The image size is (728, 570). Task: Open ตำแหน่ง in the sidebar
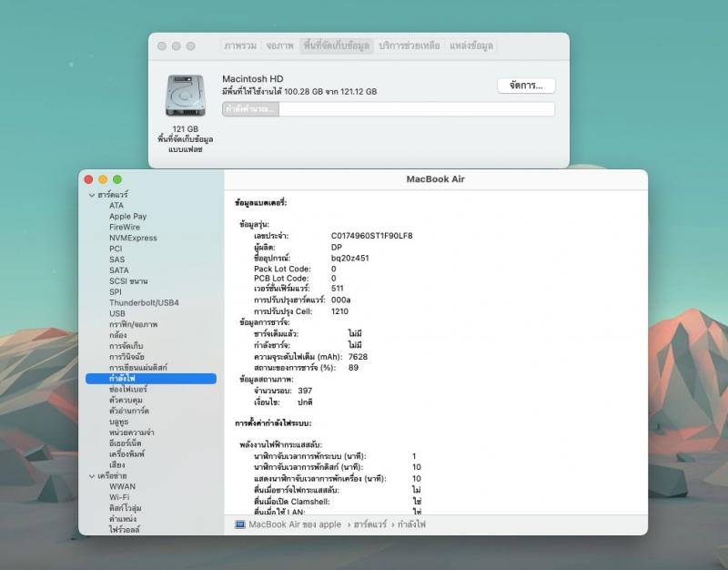pyautogui.click(x=123, y=519)
